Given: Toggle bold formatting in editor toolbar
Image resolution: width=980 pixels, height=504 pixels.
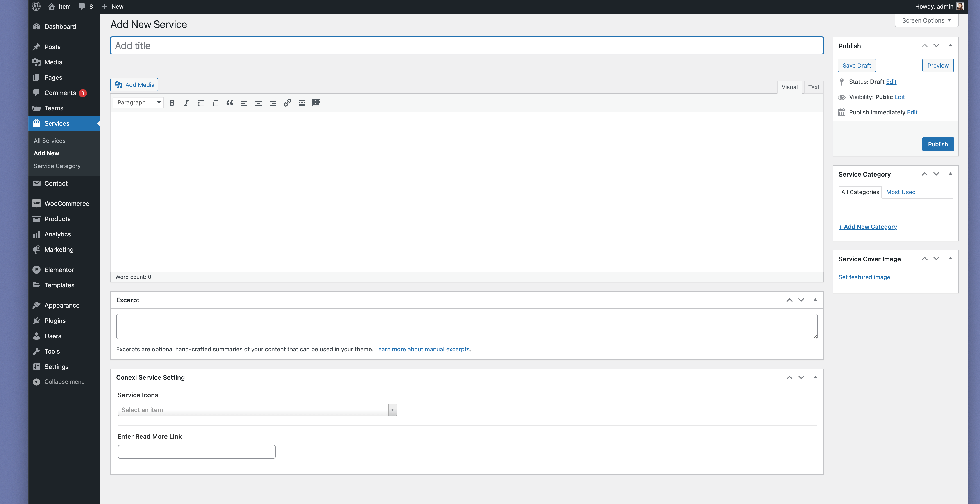Looking at the screenshot, I should click(172, 103).
